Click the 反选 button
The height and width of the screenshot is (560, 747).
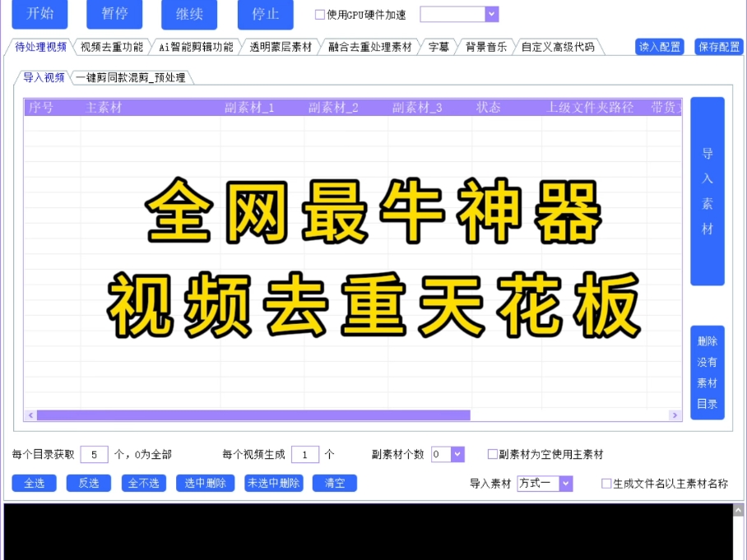pyautogui.click(x=89, y=483)
